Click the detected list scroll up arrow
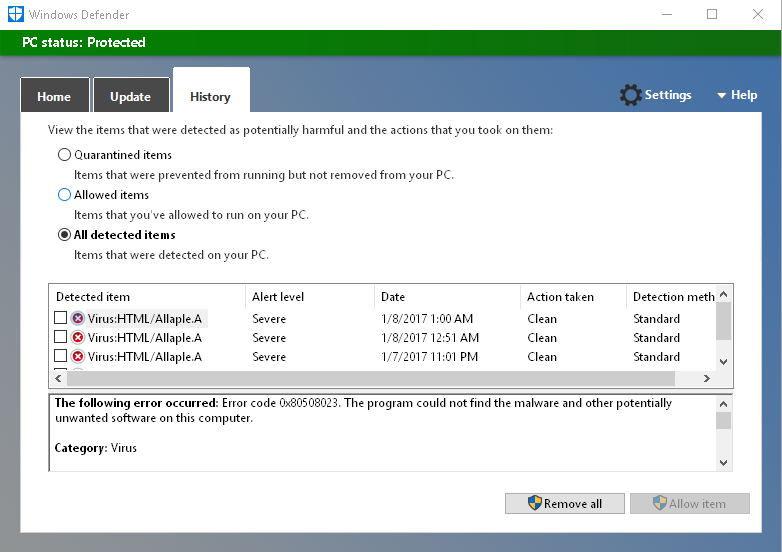The width and height of the screenshot is (782, 552). tap(724, 294)
